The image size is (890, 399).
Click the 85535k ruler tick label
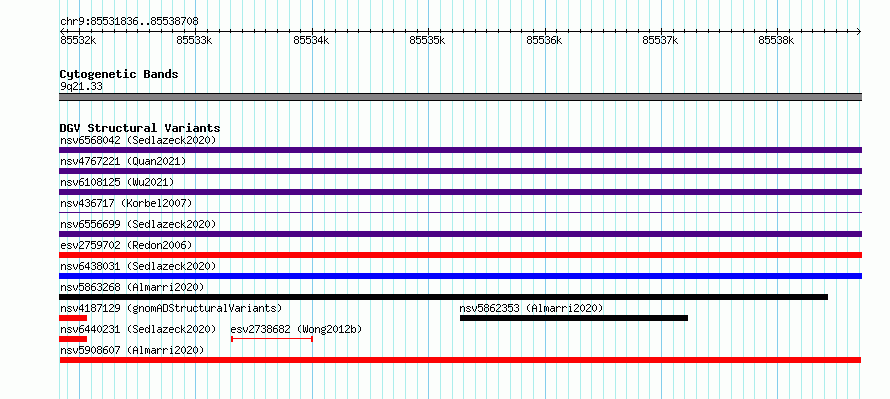pyautogui.click(x=427, y=40)
